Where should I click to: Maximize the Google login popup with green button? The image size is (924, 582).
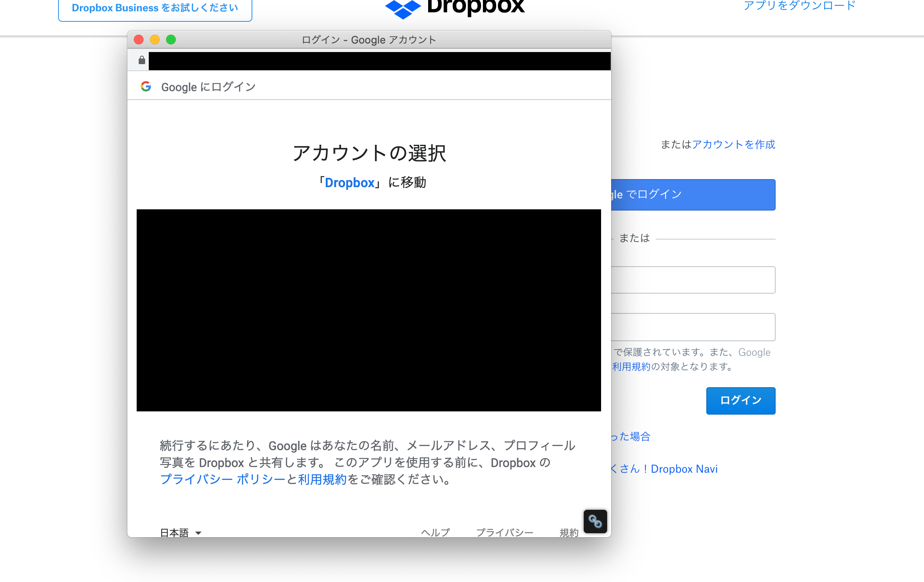171,40
